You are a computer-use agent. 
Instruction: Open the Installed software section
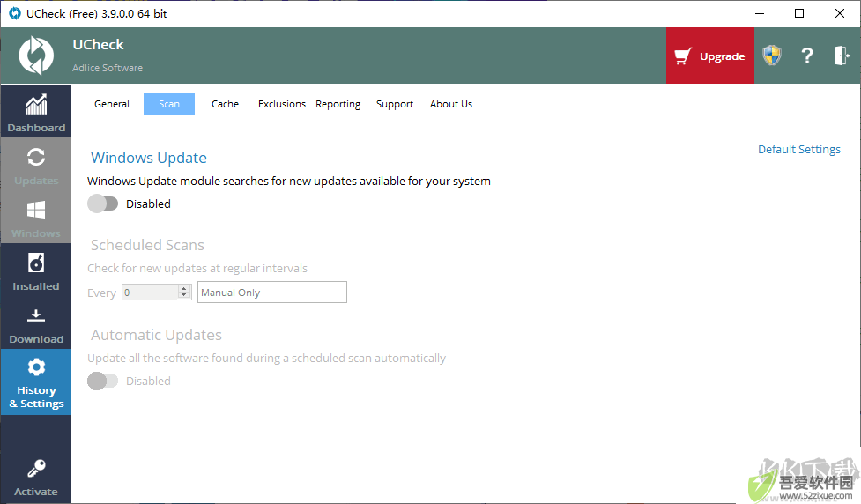pyautogui.click(x=36, y=271)
